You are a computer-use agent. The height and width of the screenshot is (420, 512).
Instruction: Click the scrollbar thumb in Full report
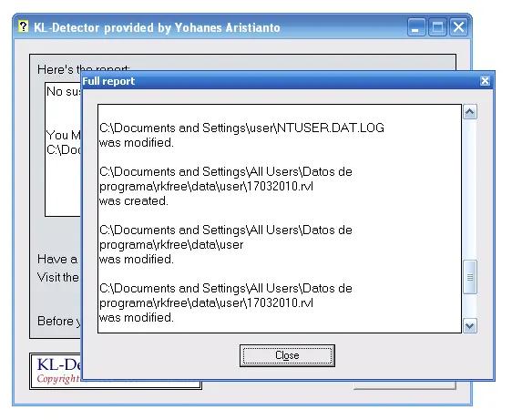pyautogui.click(x=470, y=277)
